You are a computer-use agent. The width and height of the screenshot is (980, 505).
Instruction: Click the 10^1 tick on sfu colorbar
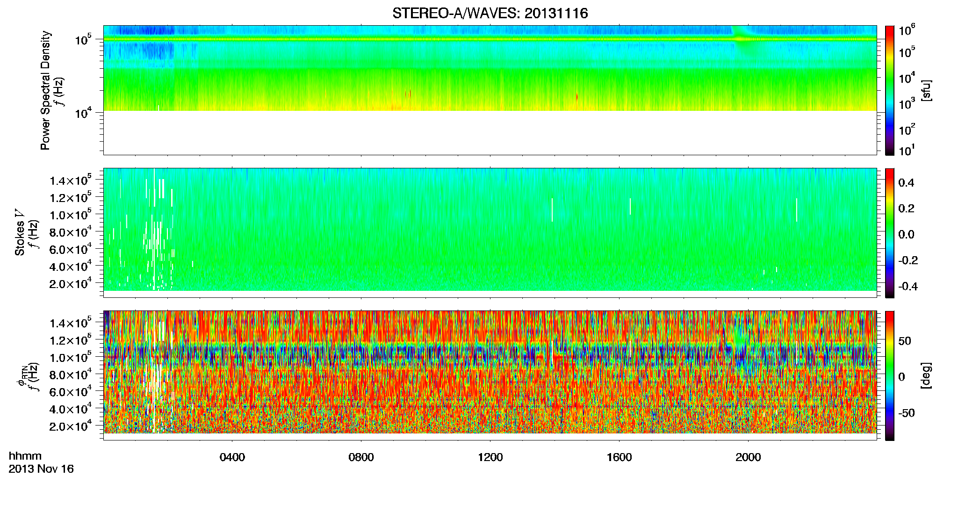pyautogui.click(x=907, y=150)
